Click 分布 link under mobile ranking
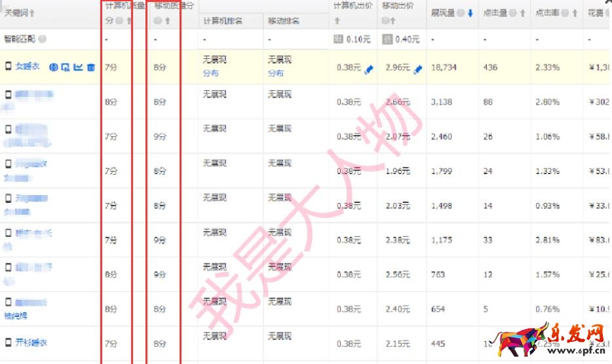 click(x=275, y=73)
